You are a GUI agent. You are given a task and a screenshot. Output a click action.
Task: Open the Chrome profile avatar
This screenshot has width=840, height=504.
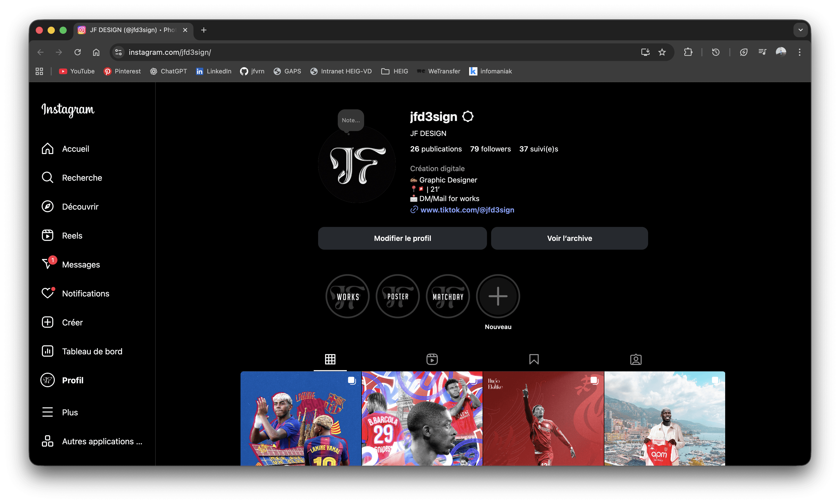[x=781, y=52]
